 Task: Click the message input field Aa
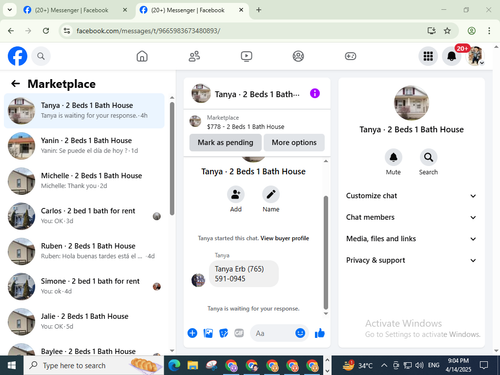[273, 333]
